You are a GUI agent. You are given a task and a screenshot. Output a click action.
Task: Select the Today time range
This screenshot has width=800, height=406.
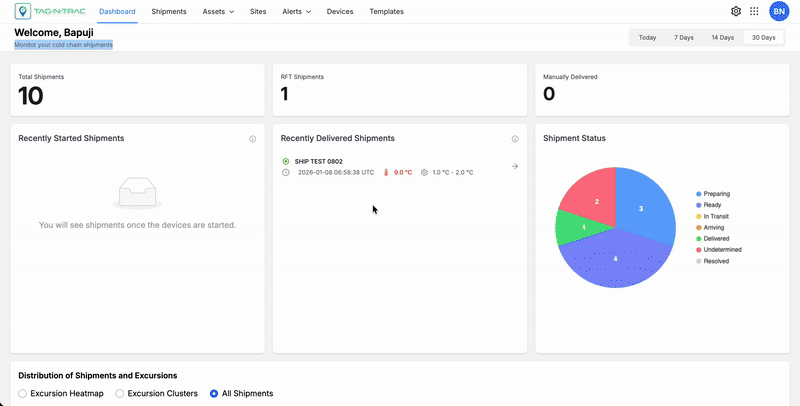pyautogui.click(x=647, y=37)
